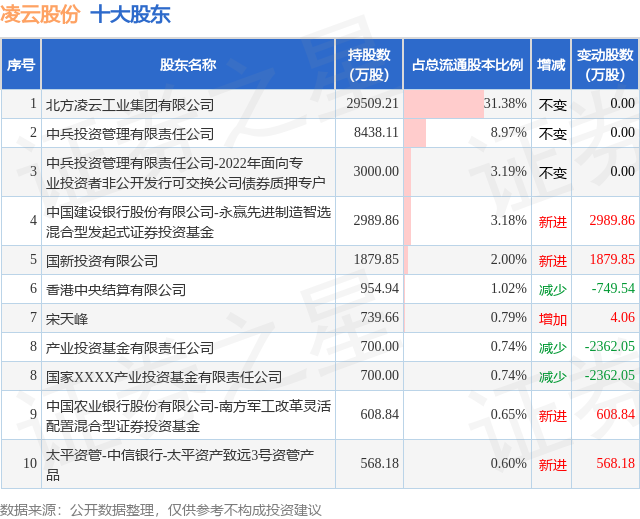Click the 739.66 holdings value
The width and height of the screenshot is (640, 519).
tap(379, 317)
